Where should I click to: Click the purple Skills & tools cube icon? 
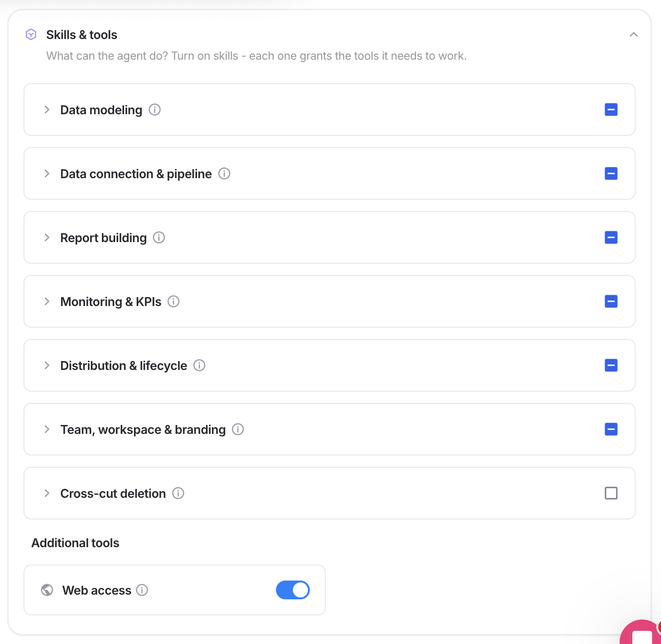tap(31, 34)
